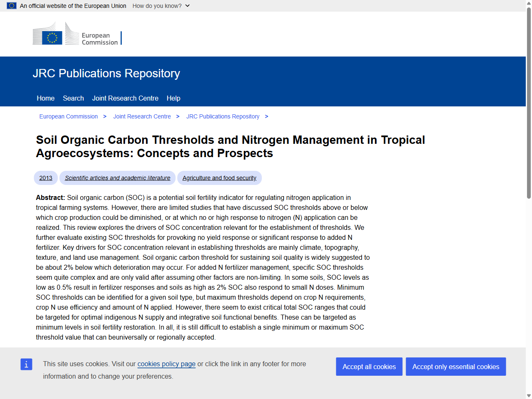The height and width of the screenshot is (399, 532).
Task: Click the European Commission breadcrumb link
Action: coord(69,116)
